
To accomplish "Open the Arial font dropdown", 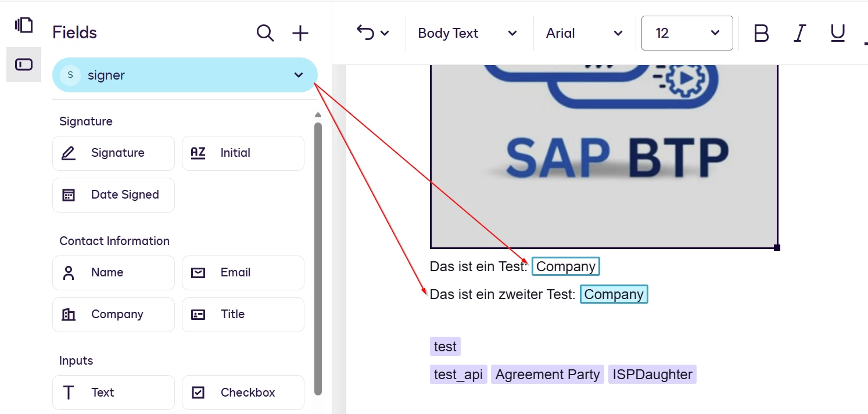I will click(584, 34).
